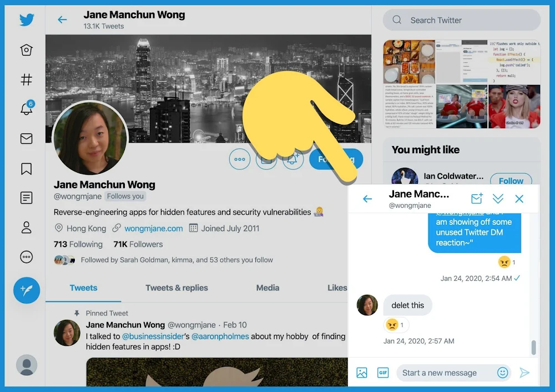Click 'delet this' message bubble
The height and width of the screenshot is (392, 555).
coord(408,305)
